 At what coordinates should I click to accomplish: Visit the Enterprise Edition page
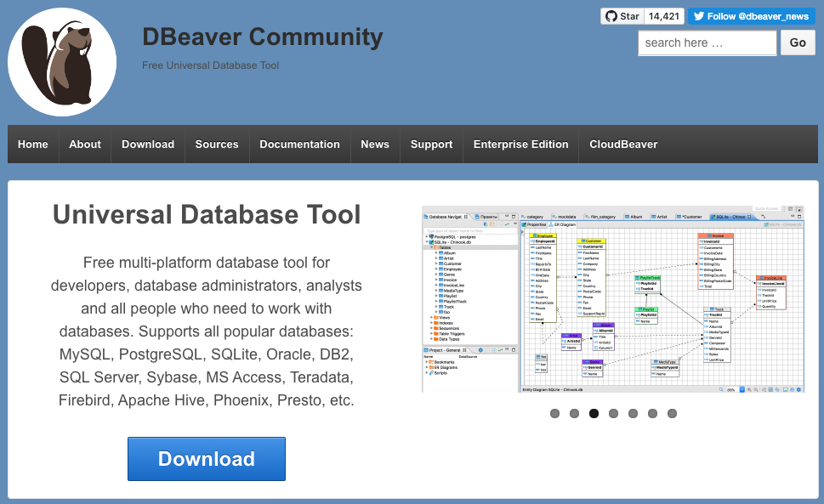[x=520, y=144]
